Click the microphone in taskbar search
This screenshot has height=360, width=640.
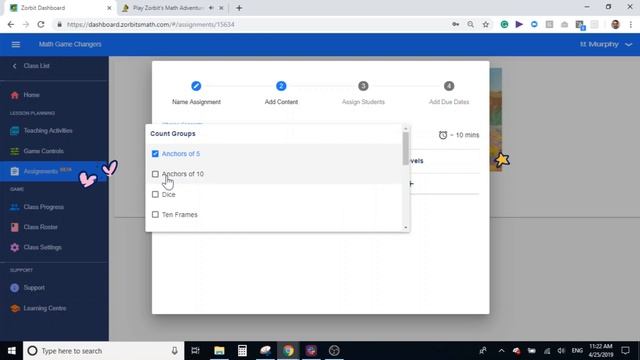click(174, 351)
